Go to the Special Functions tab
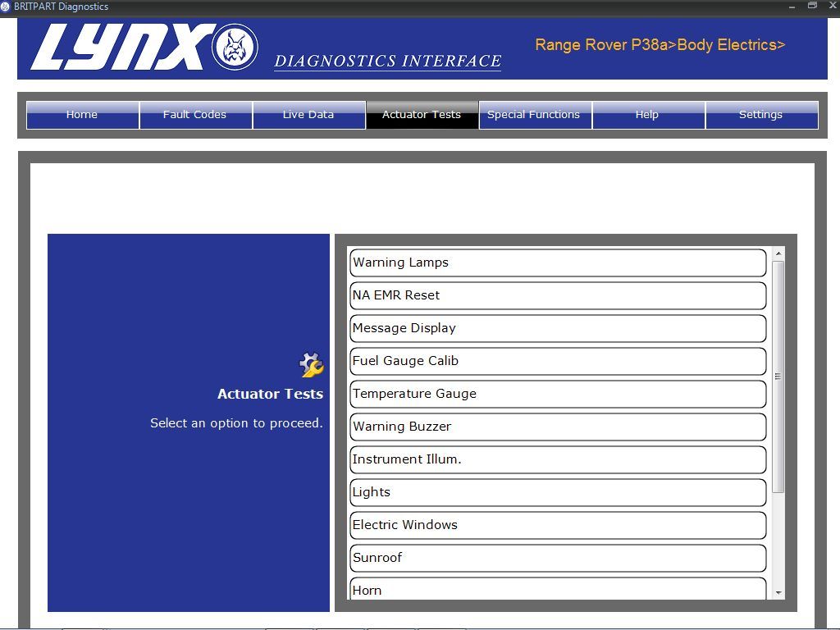 [535, 115]
